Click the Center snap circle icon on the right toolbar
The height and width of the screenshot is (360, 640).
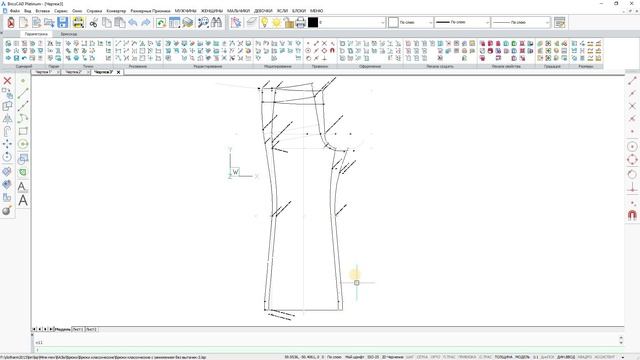(632, 147)
